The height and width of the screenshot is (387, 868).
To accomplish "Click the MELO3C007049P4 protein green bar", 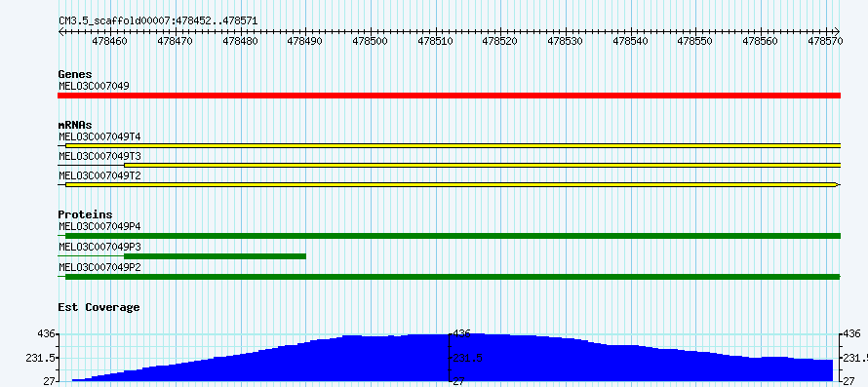I will point(453,236).
